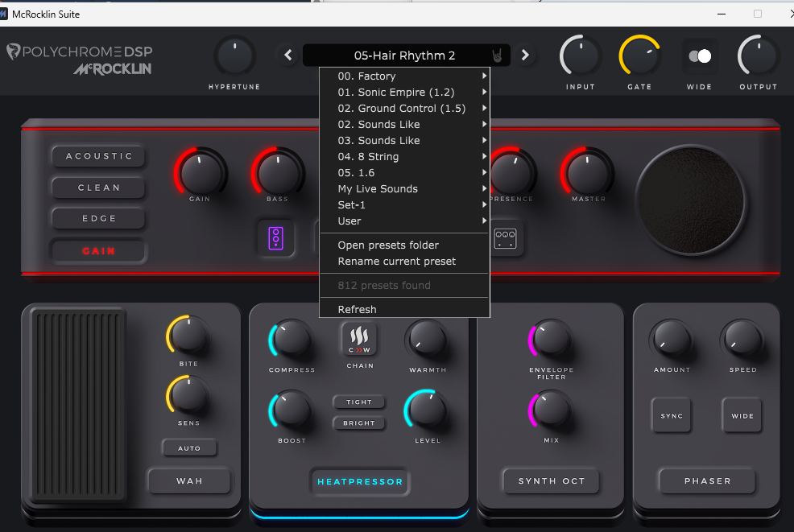Click the ENVELOPE FILTER knob
The width and height of the screenshot is (794, 532).
(551, 340)
